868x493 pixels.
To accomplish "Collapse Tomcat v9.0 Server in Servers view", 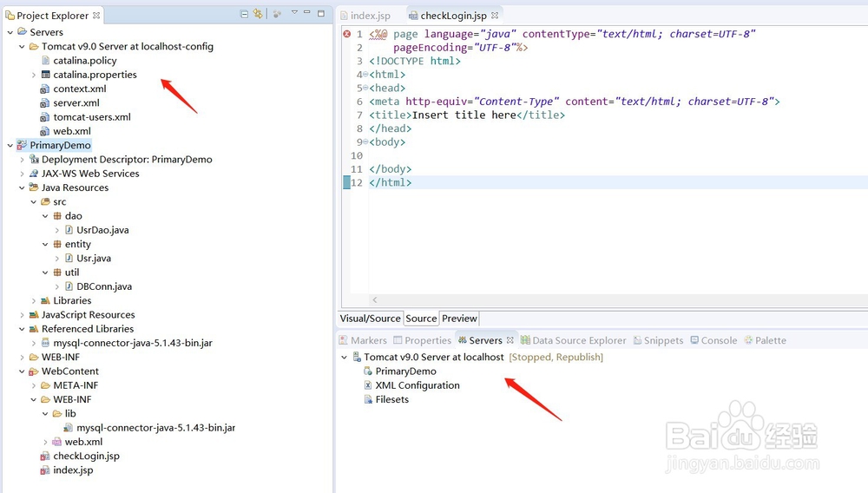I will click(x=345, y=358).
